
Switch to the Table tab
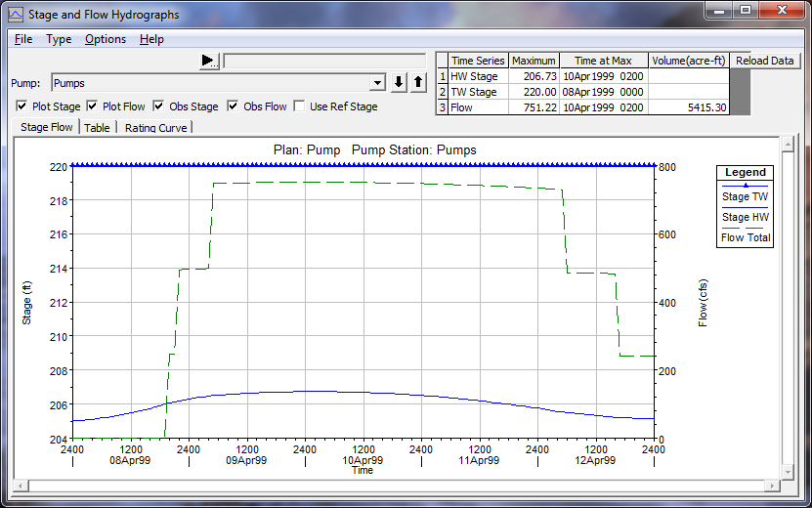97,127
